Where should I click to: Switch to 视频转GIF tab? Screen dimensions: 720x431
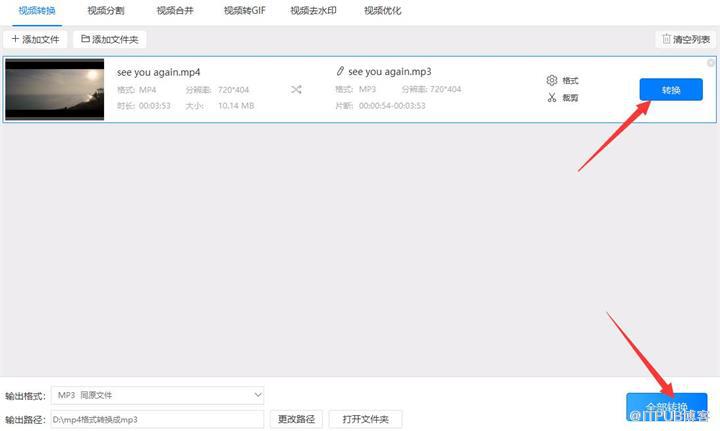244,11
